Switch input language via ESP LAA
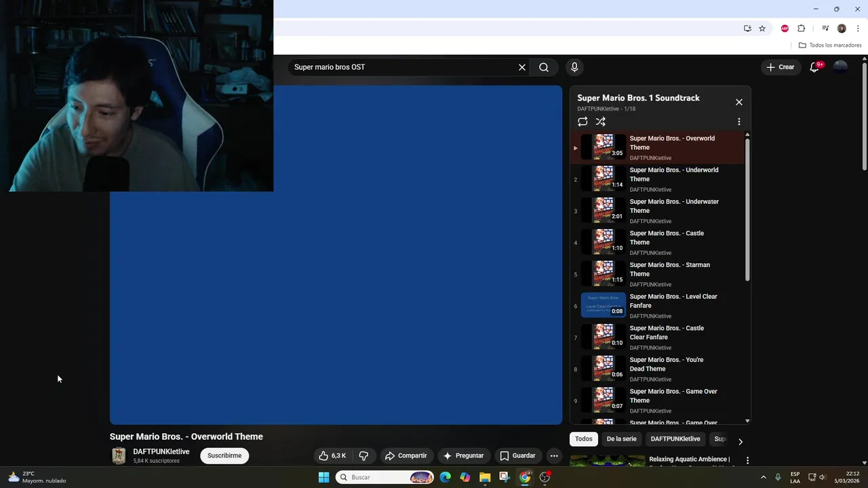 pyautogui.click(x=795, y=477)
